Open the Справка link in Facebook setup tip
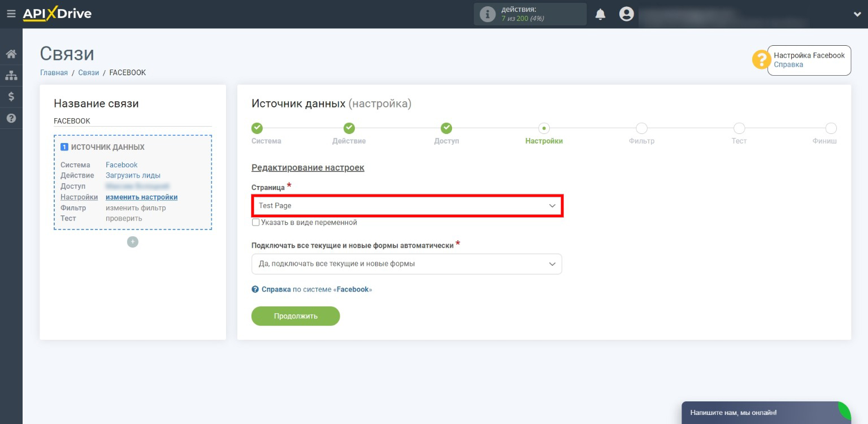Image resolution: width=868 pixels, height=424 pixels. click(x=788, y=64)
